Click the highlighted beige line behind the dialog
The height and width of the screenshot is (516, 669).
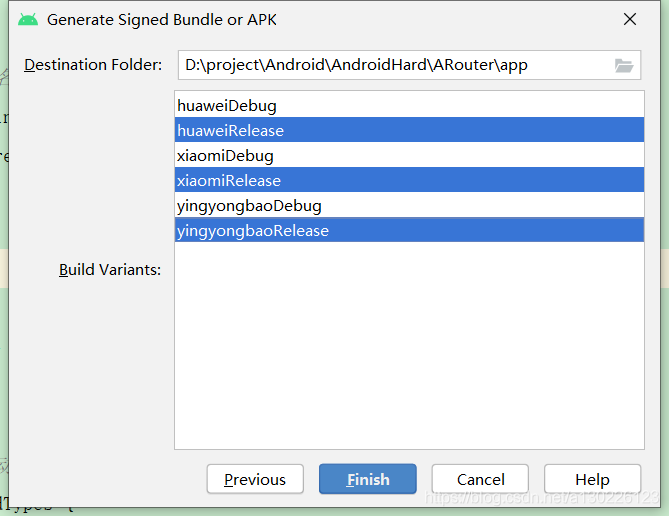tap(4, 268)
